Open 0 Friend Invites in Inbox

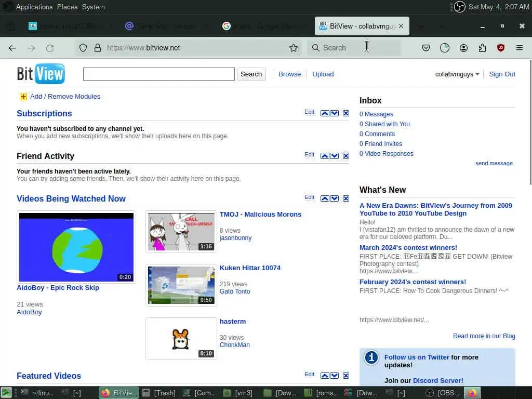pos(381,144)
